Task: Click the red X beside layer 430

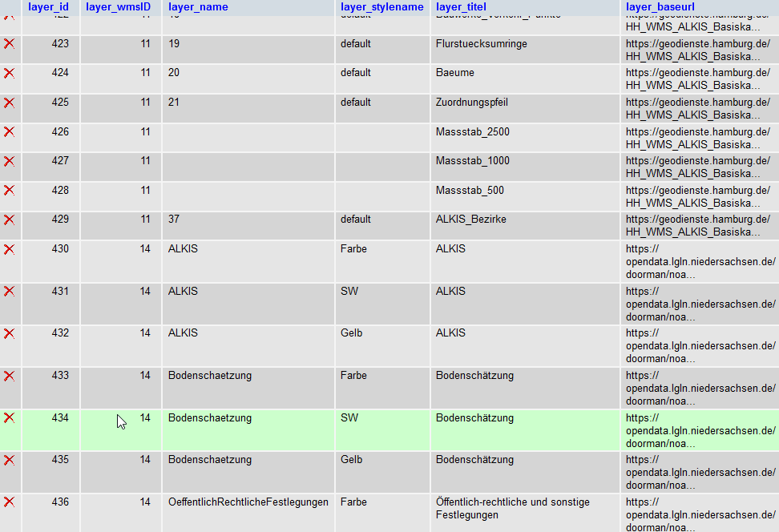Action: 9,249
